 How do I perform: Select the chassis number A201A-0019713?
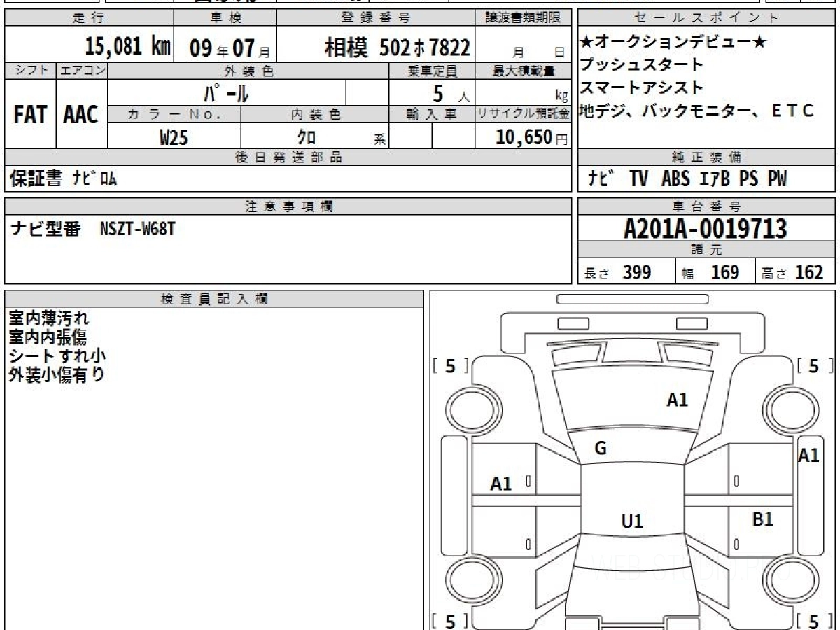tap(707, 227)
